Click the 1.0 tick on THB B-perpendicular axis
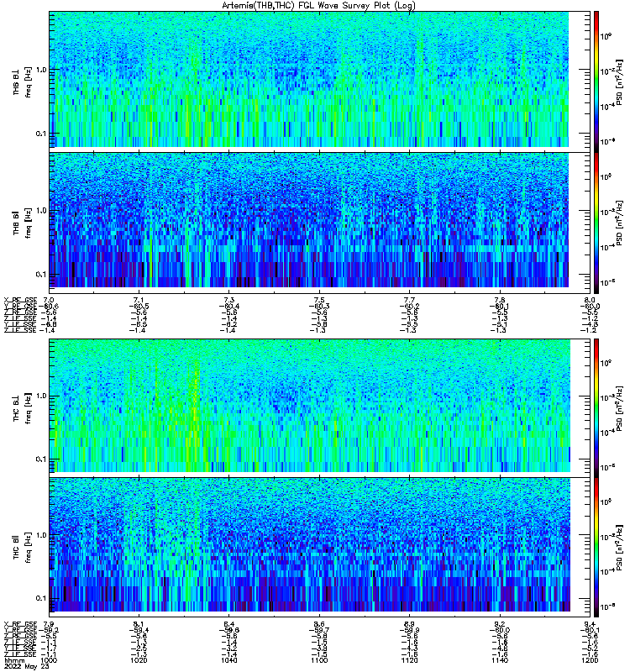This screenshot has width=630, height=672. pos(40,70)
